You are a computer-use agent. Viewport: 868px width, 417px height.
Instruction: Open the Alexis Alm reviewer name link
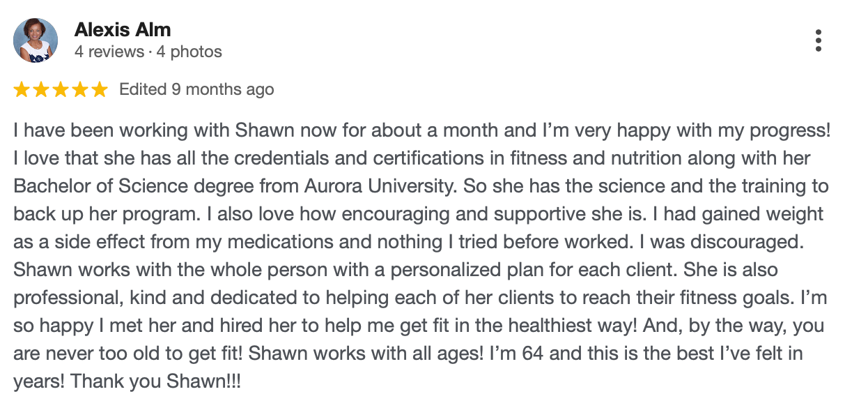pos(123,30)
